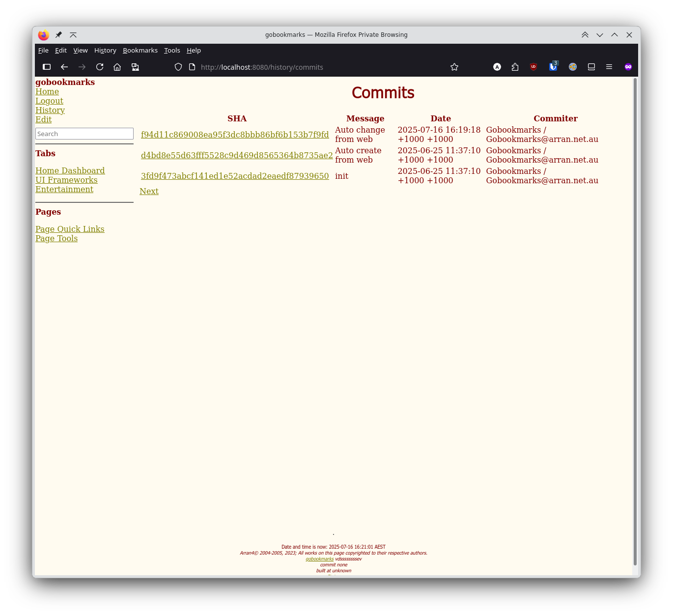Viewport: 673px width, 616px height.
Task: Open the Firefox home page icon
Action: tap(117, 67)
